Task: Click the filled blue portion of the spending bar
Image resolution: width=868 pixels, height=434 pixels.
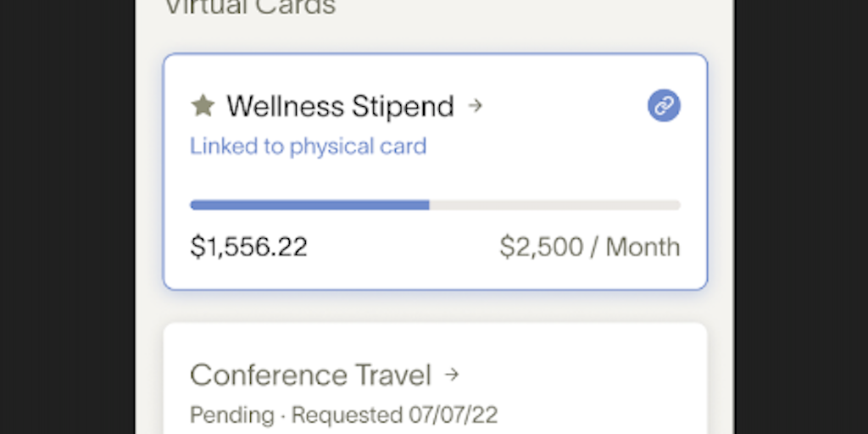Action: tap(309, 204)
